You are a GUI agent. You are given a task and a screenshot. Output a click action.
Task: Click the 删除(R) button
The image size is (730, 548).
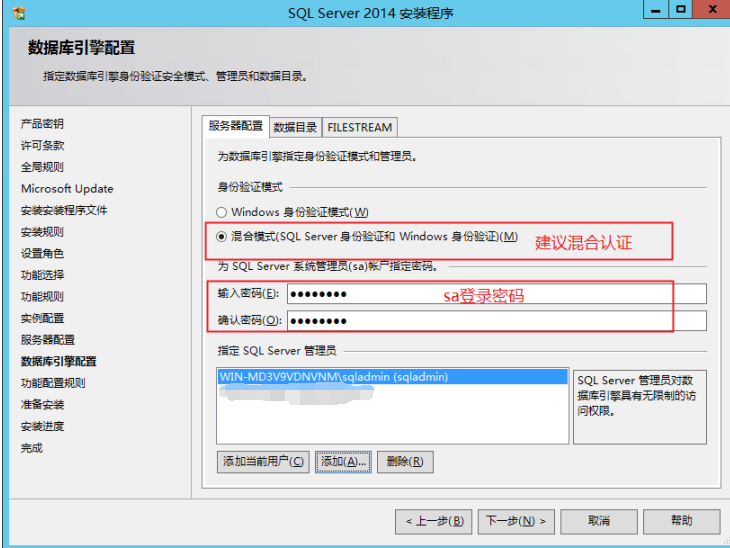point(405,461)
